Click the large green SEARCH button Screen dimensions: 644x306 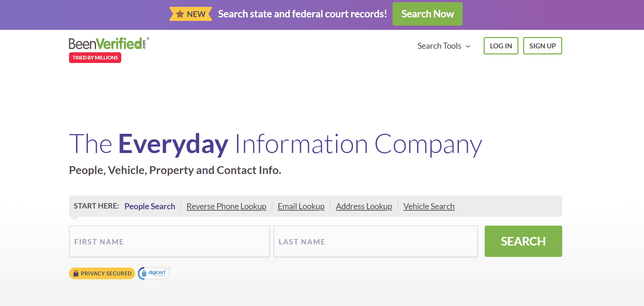coord(523,241)
